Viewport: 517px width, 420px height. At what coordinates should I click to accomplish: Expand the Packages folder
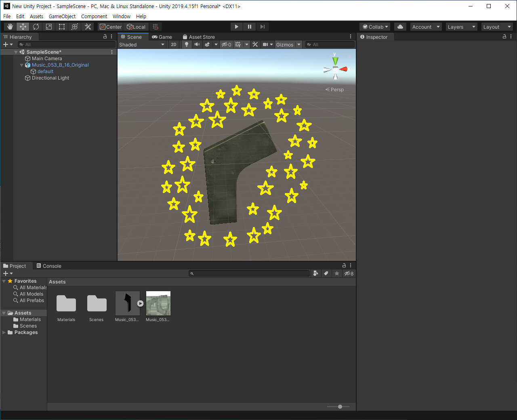tap(4, 332)
